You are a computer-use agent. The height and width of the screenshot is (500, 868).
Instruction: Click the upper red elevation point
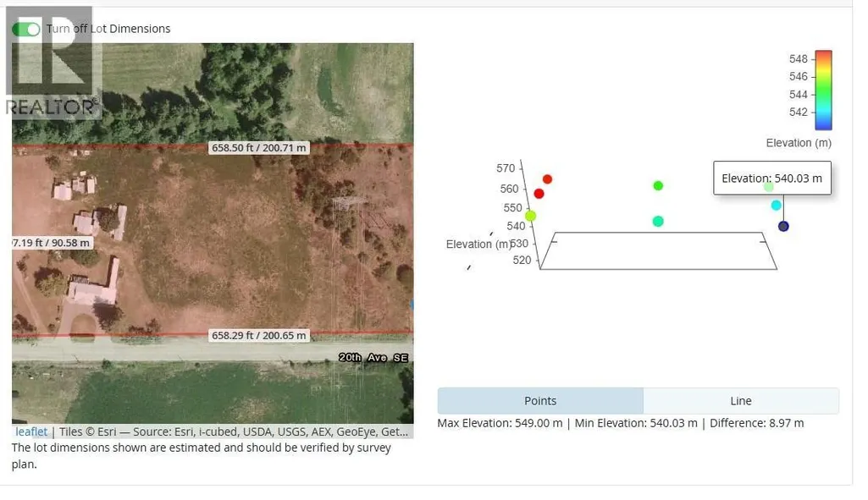548,179
